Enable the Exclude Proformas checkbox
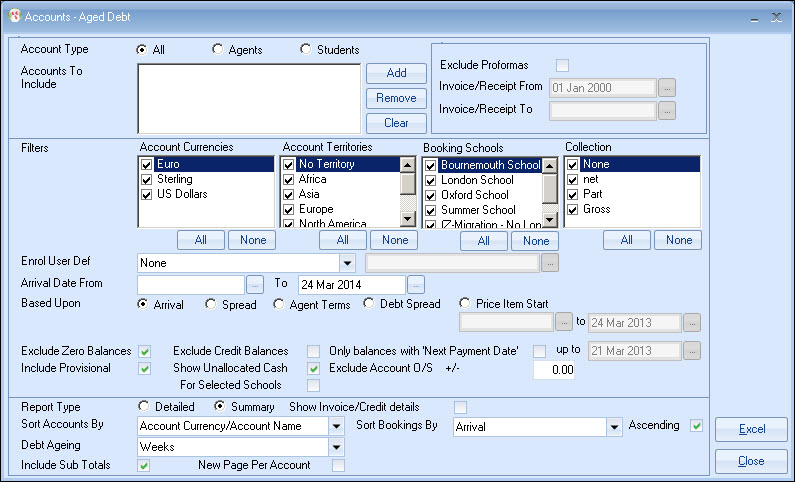 [563, 65]
